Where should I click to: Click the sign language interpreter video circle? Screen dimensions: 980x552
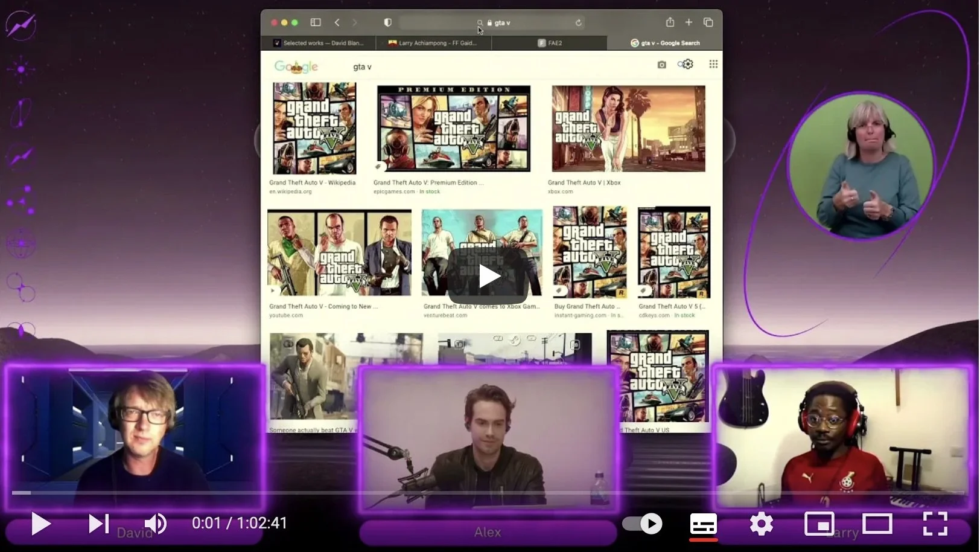[x=861, y=166]
